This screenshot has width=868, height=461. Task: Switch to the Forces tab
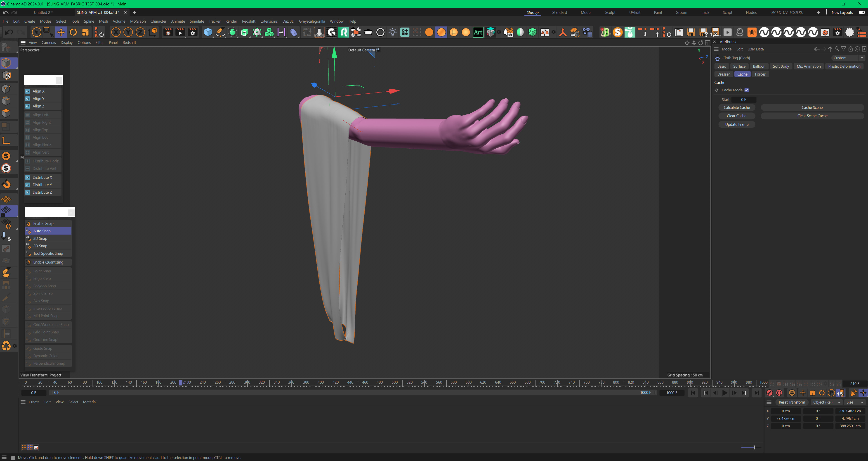click(760, 74)
